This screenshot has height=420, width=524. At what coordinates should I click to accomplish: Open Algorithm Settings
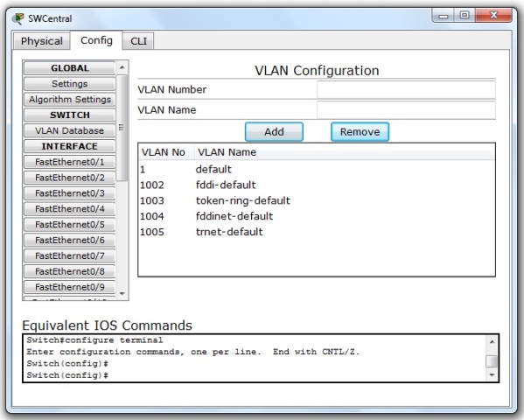click(69, 100)
